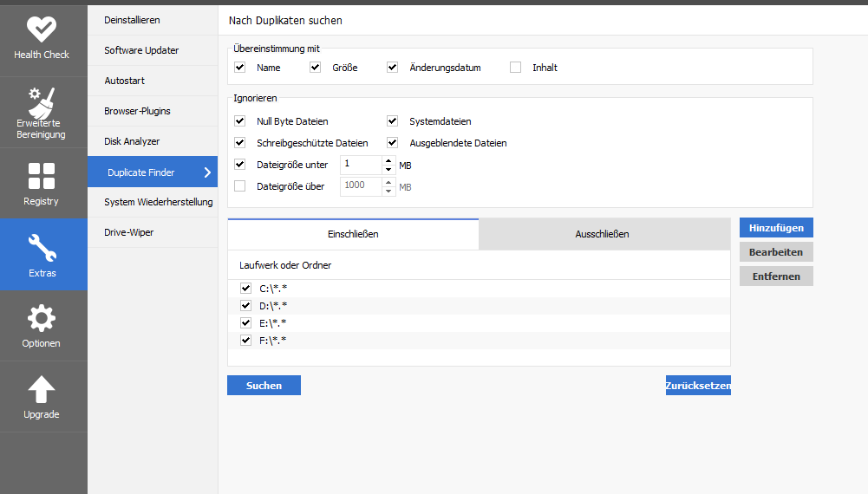Click the Extras wrench icon
This screenshot has width=868, height=494.
pos(42,249)
